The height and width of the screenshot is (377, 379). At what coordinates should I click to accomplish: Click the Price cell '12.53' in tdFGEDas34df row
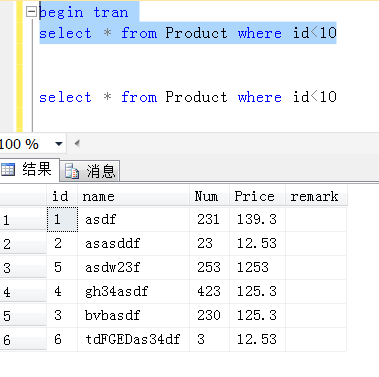tap(257, 339)
